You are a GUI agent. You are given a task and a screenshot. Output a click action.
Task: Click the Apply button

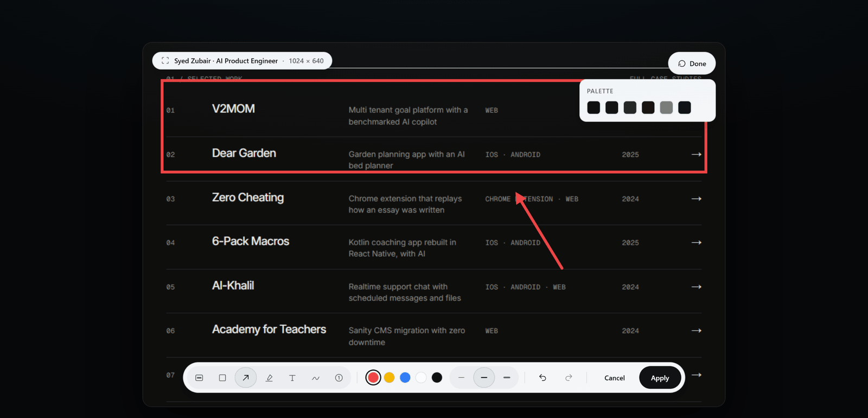coord(660,378)
